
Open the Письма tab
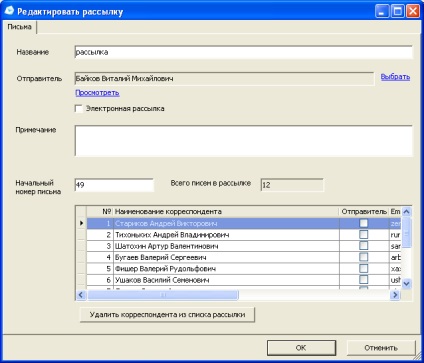click(x=19, y=27)
